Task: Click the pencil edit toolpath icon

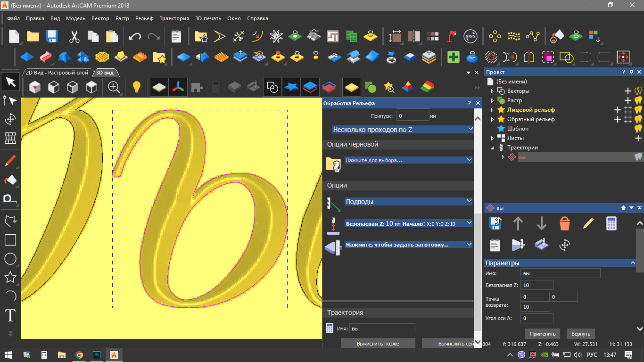Action: coord(588,223)
